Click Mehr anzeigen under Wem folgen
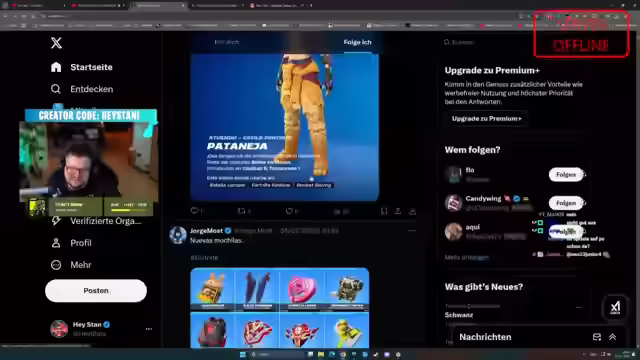The height and width of the screenshot is (360, 640). 467,258
